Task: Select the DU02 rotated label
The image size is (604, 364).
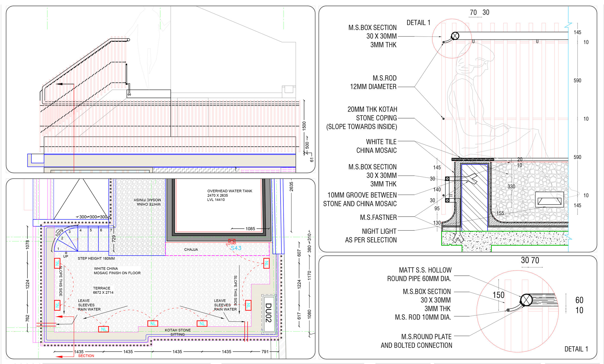Action: click(268, 313)
